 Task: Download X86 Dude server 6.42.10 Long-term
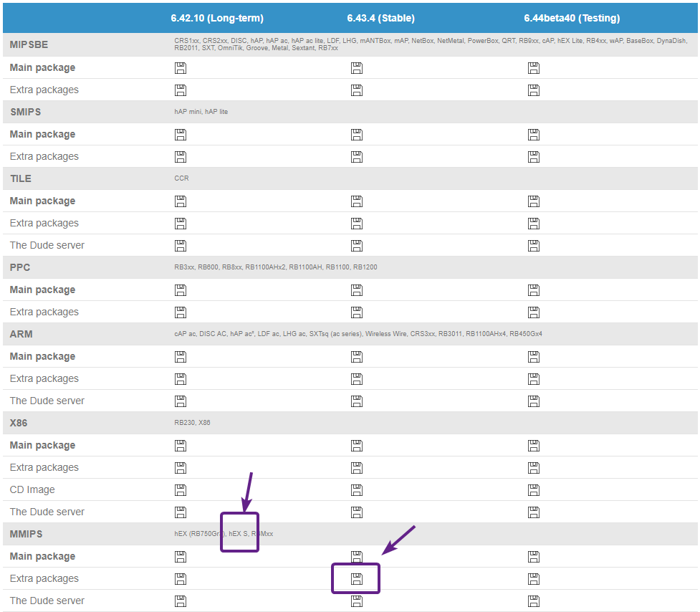click(x=181, y=512)
